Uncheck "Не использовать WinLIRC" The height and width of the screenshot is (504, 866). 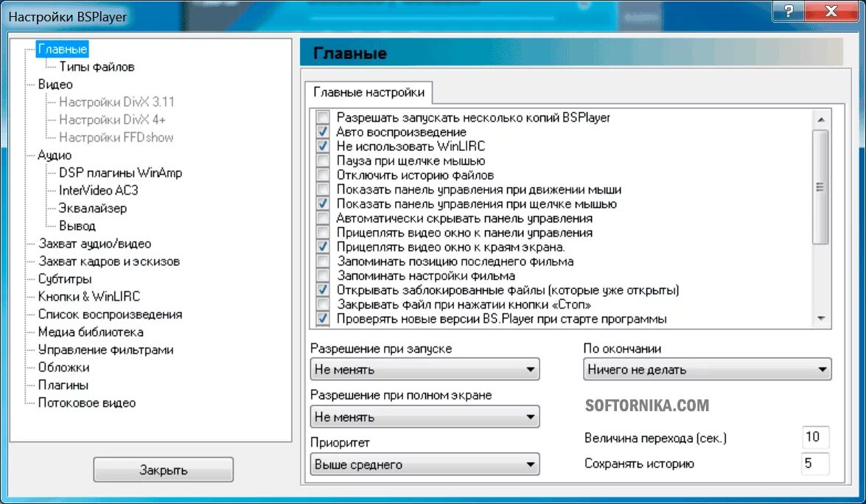click(323, 146)
